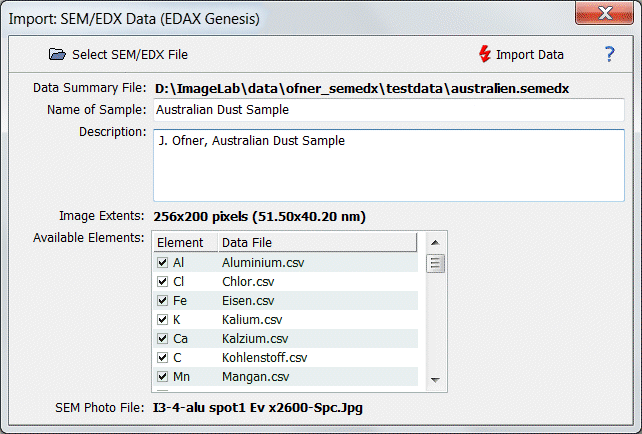Select the Kohlenstoff.csv data file row

click(264, 358)
